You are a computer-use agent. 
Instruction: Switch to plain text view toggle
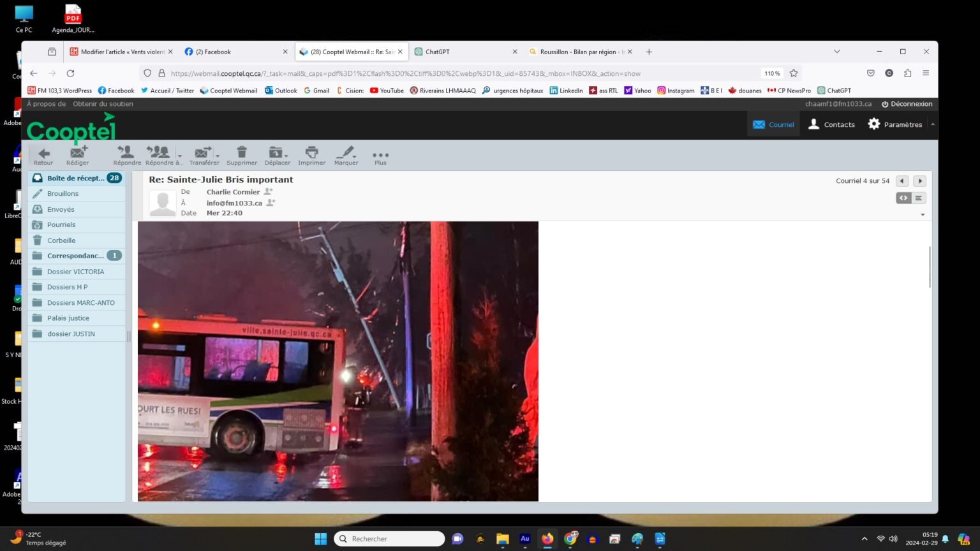click(x=919, y=198)
